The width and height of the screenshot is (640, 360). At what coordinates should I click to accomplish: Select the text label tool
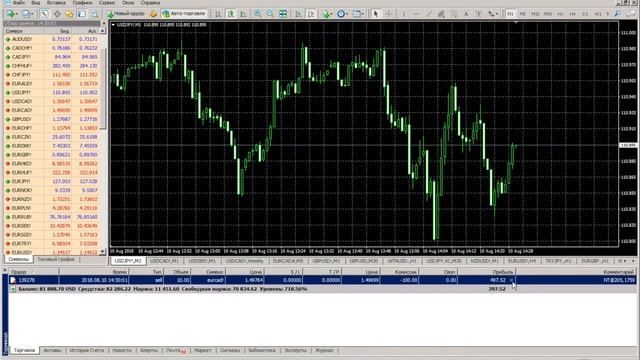[x=478, y=14]
